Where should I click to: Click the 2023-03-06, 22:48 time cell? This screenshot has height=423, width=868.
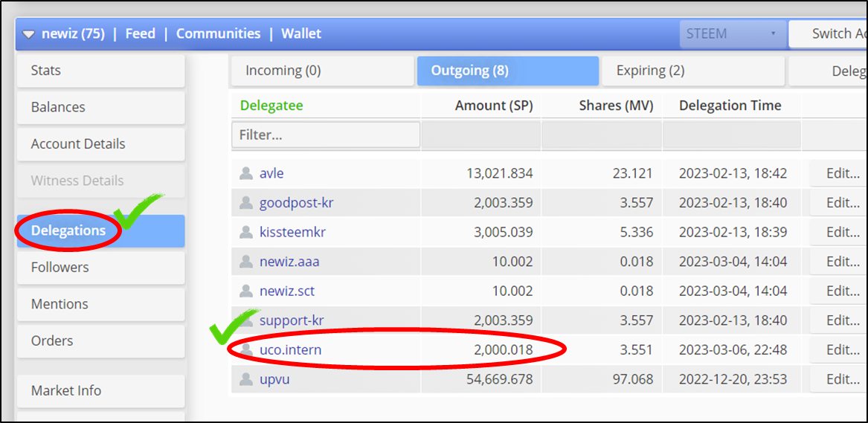tap(733, 350)
